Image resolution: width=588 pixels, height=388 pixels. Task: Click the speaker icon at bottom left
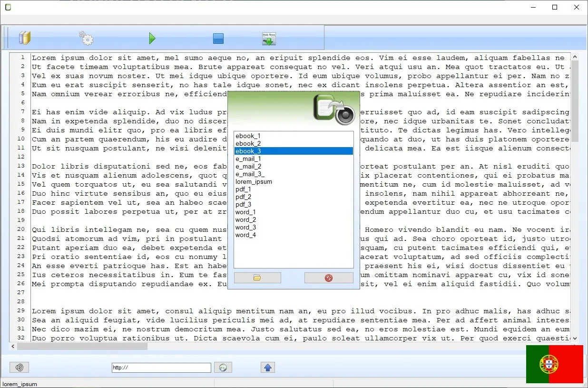(x=19, y=367)
